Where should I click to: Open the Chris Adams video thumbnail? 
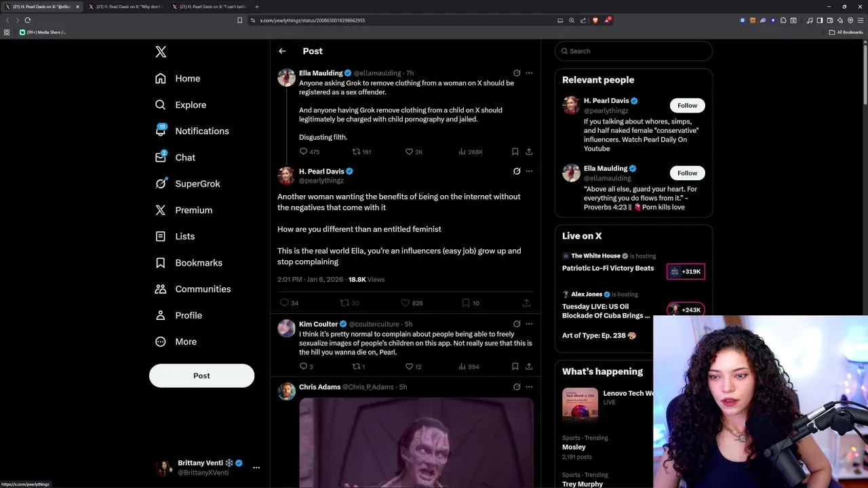[x=416, y=443]
